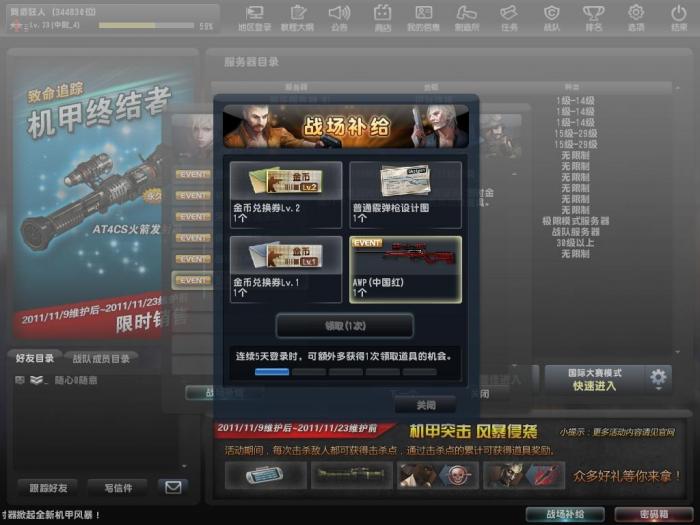Click red blade reward thumbnail in event banner
Image resolution: width=700 pixels, height=525 pixels.
(x=524, y=475)
